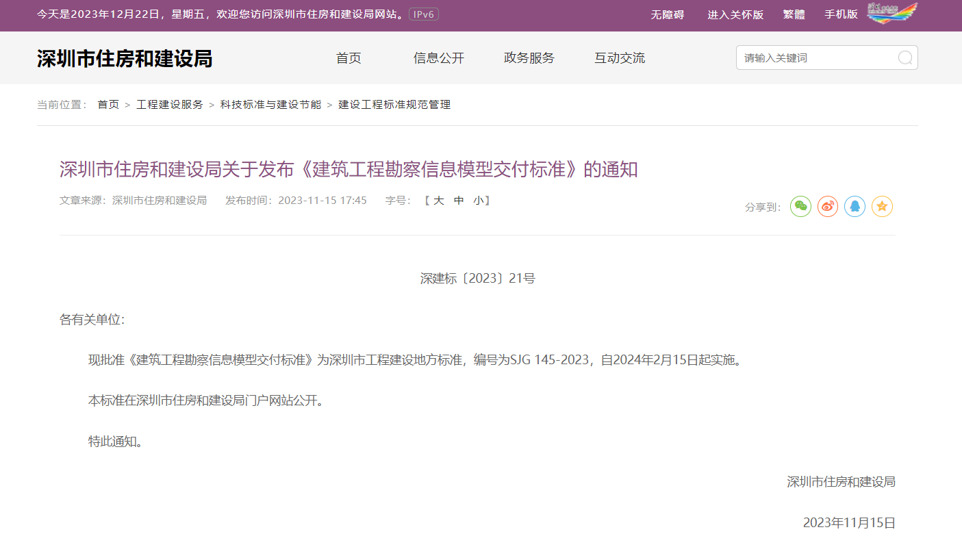Open 建设工程标准规范管理 breadcrumb link

(x=394, y=105)
